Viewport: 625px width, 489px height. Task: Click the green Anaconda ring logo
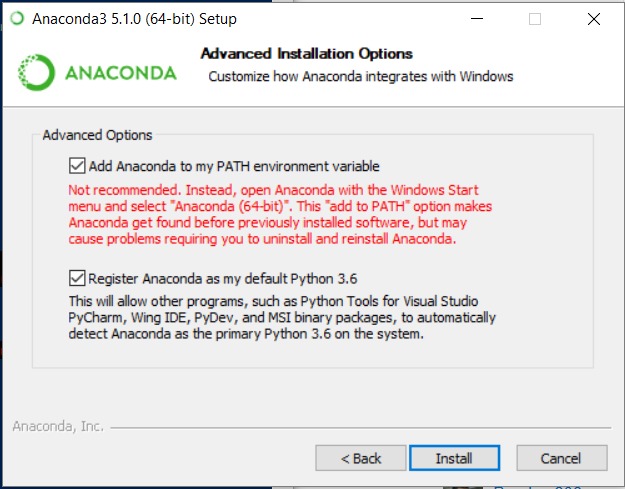(38, 73)
